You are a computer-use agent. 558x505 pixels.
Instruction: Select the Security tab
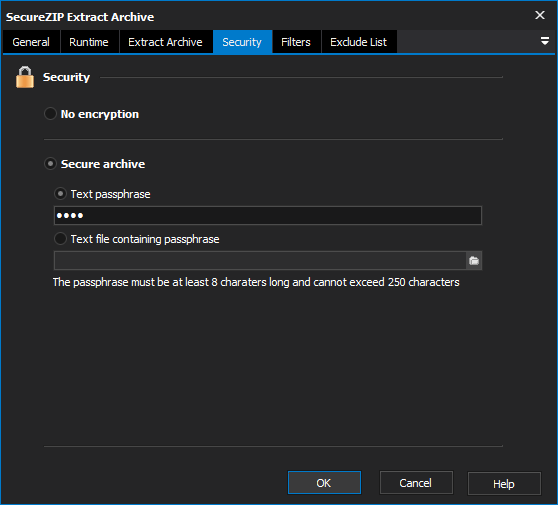tap(242, 42)
